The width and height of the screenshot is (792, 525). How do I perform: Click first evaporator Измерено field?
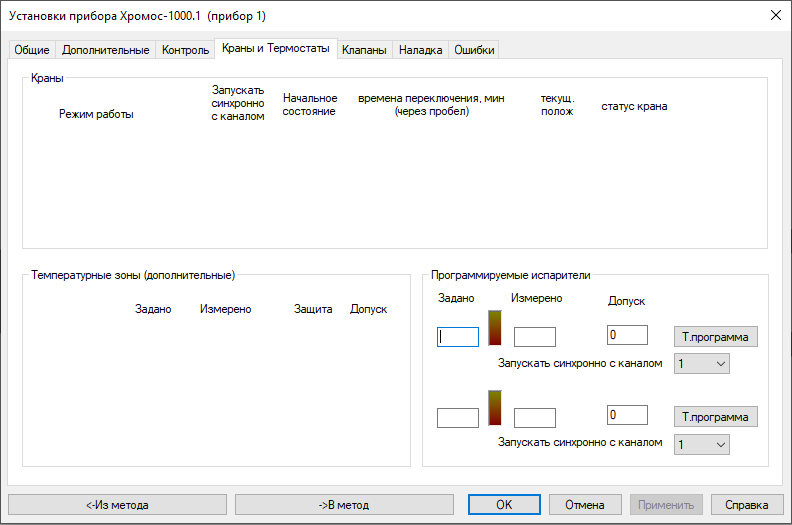pyautogui.click(x=534, y=337)
